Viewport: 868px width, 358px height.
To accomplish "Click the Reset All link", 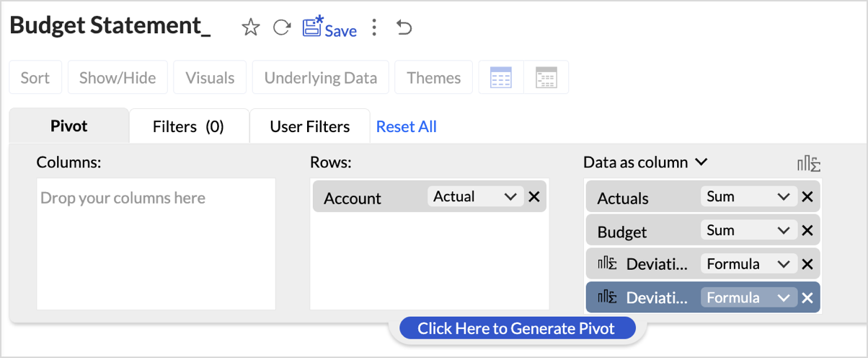I will [x=407, y=127].
